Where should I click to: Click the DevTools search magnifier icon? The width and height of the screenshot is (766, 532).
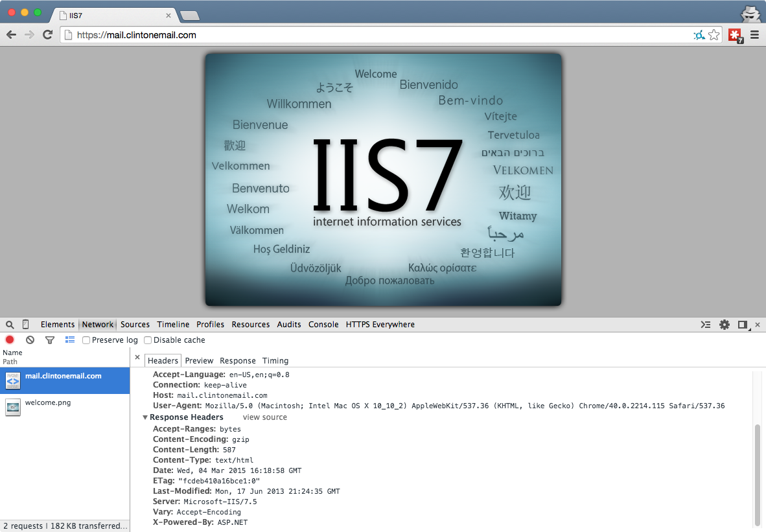pyautogui.click(x=10, y=325)
